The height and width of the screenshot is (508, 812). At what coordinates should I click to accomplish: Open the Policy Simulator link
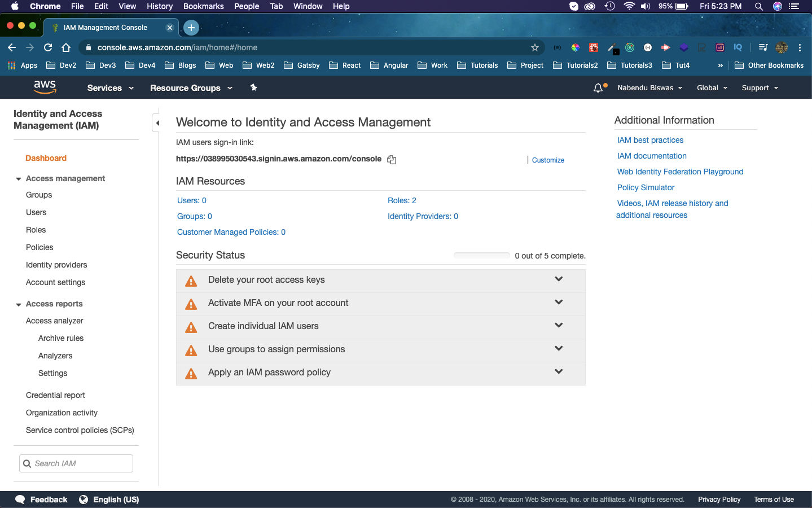point(646,187)
